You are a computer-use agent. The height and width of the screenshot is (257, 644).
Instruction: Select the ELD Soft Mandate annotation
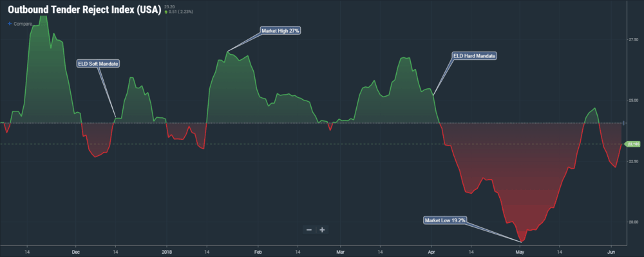[98, 64]
